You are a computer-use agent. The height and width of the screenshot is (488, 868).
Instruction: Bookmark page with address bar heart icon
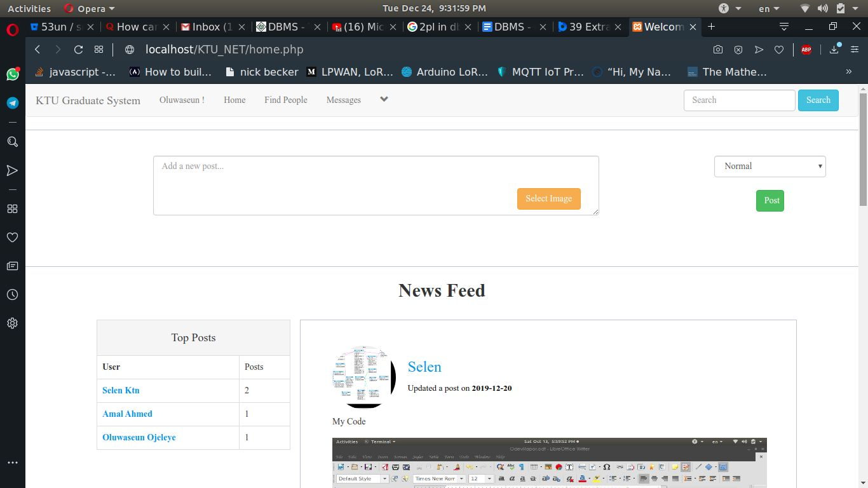point(778,50)
